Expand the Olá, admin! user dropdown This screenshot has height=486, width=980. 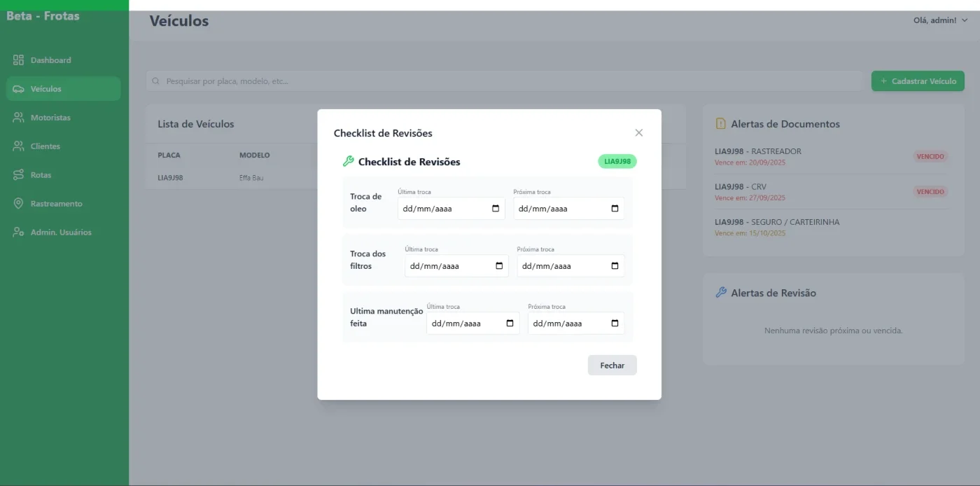click(941, 20)
